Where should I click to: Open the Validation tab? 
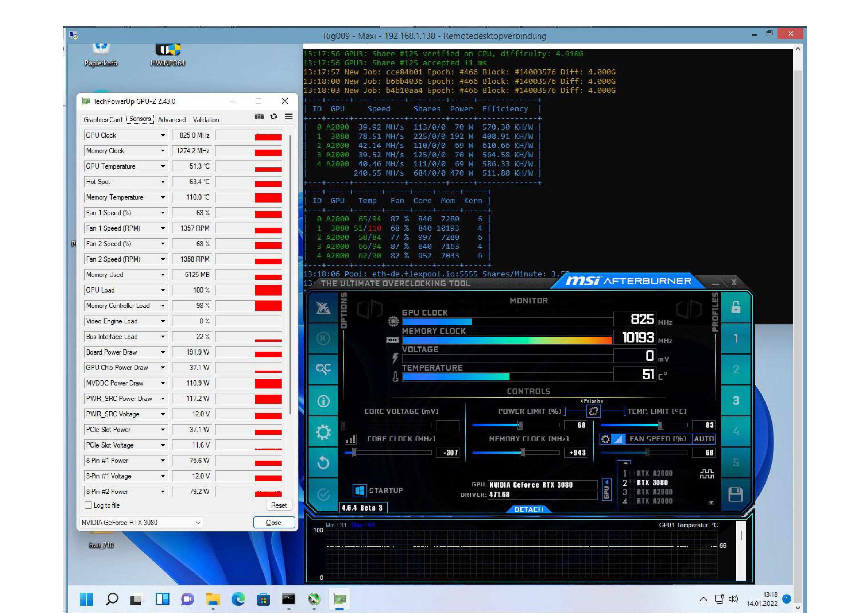click(206, 120)
